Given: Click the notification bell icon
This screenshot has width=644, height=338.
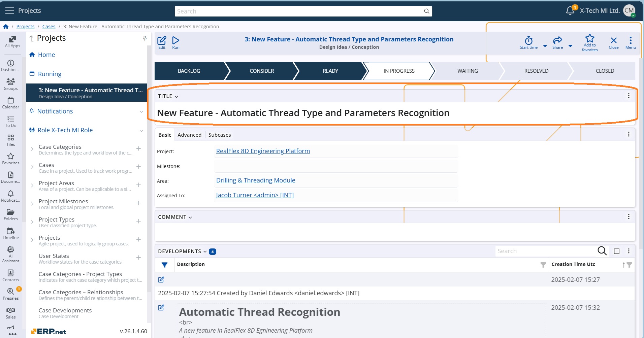Looking at the screenshot, I should point(570,10).
